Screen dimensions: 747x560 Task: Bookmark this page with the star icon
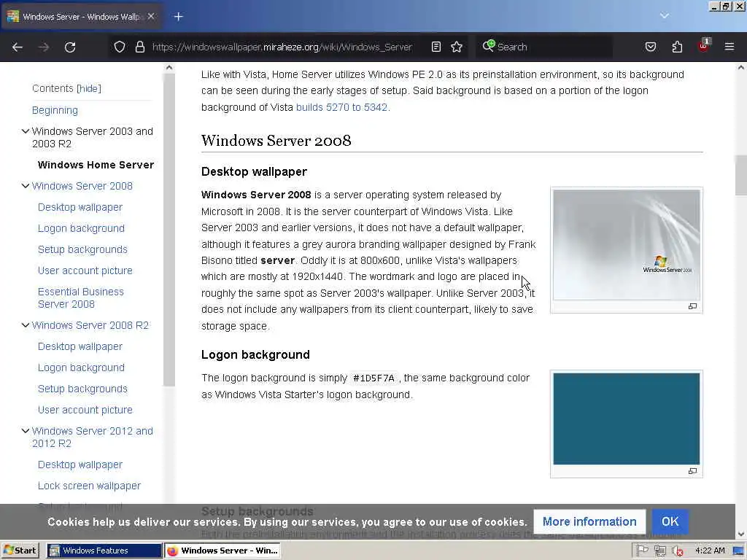pyautogui.click(x=457, y=47)
